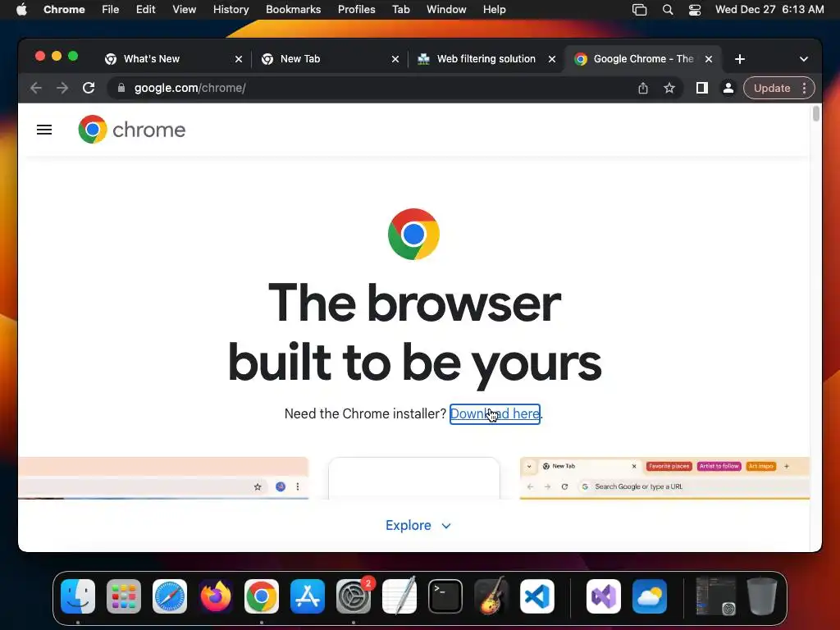Open the Edit menu
The height and width of the screenshot is (630, 840).
145,9
